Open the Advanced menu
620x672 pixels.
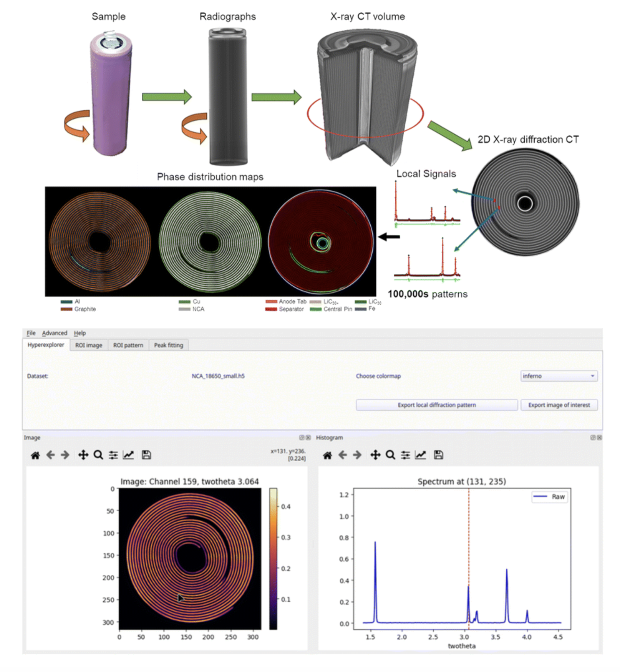[x=55, y=333]
